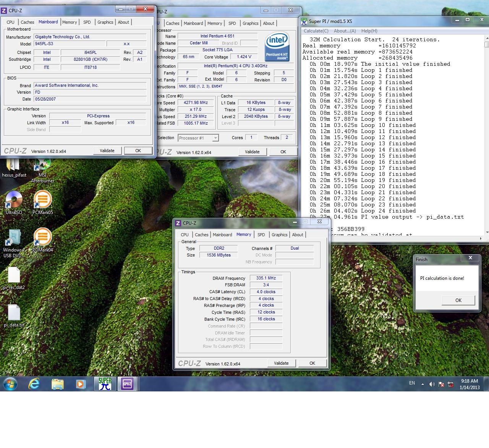489x448 pixels.
Task: Click OK in Memory CPU-Z window
Action: (313, 363)
